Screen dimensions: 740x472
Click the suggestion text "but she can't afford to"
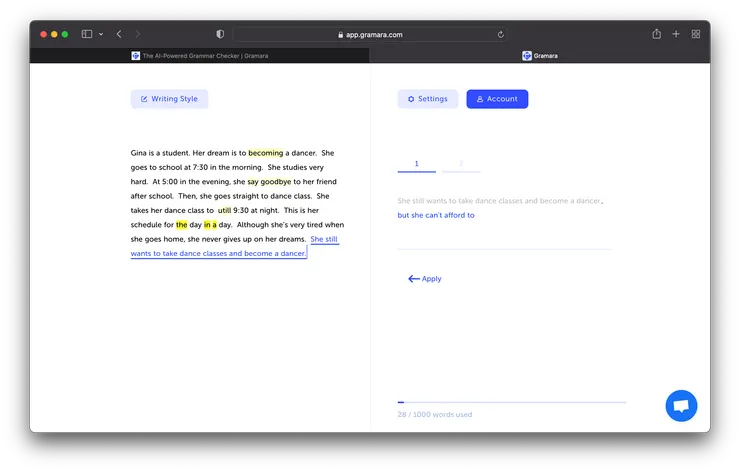pos(436,215)
